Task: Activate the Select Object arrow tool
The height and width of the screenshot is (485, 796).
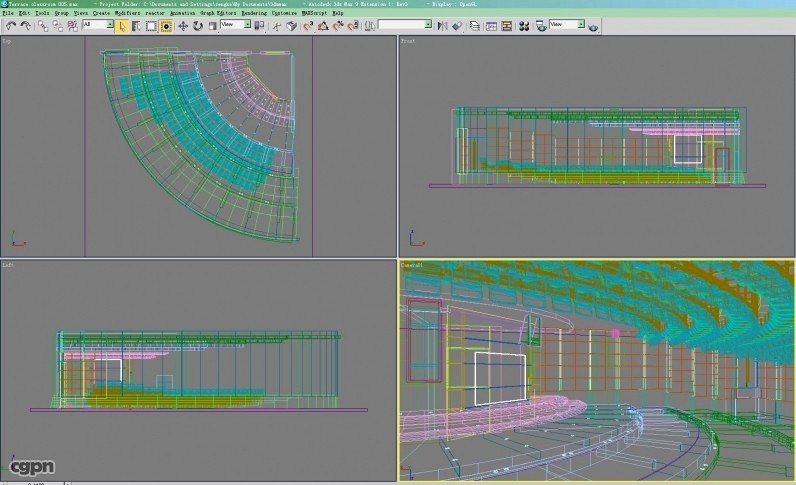Action: click(x=121, y=26)
